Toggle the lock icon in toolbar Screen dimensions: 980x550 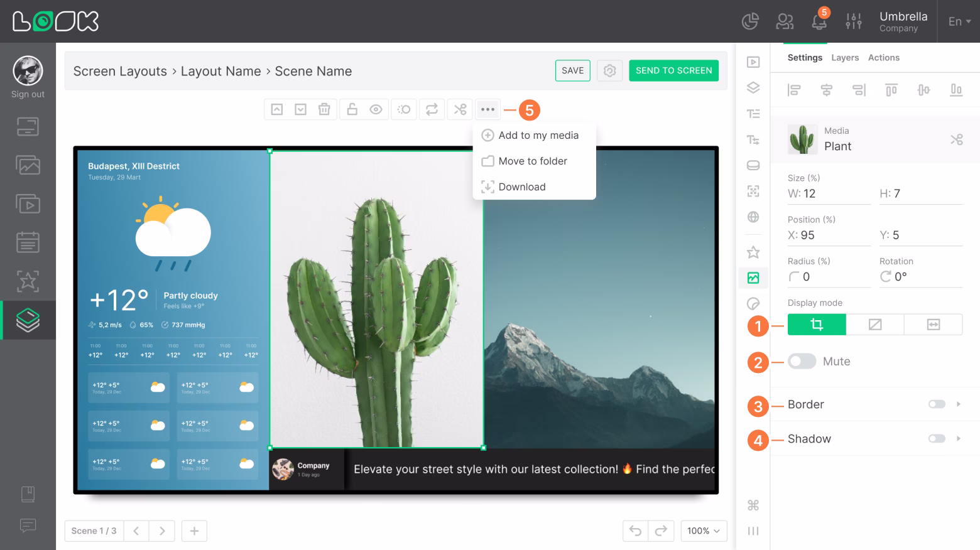[352, 109]
